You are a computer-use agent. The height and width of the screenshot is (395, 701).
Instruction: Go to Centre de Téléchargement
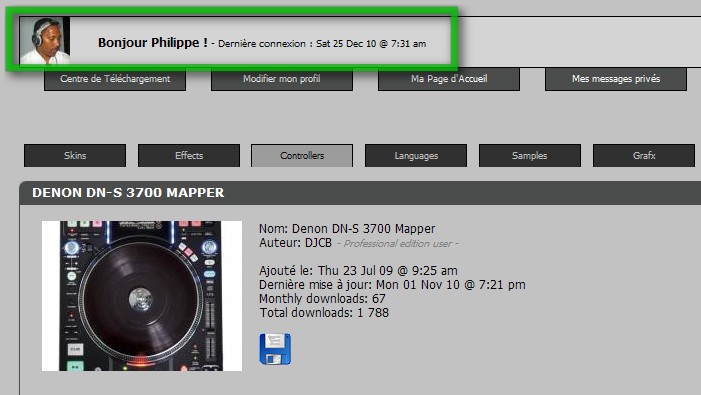click(x=115, y=79)
